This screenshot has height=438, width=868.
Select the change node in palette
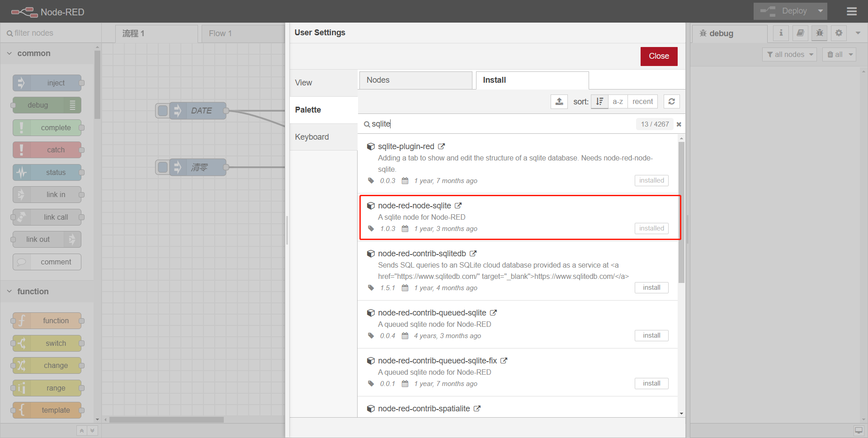click(x=47, y=366)
